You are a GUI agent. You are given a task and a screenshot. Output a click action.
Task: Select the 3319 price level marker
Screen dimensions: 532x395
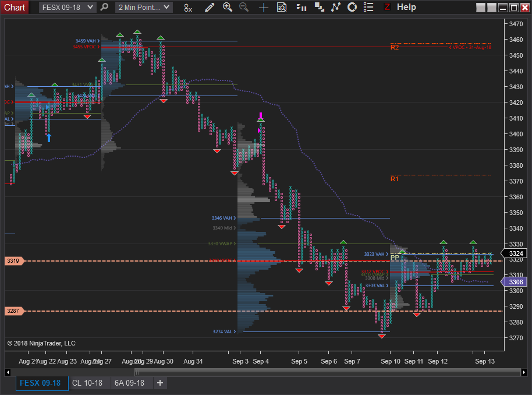(14, 261)
